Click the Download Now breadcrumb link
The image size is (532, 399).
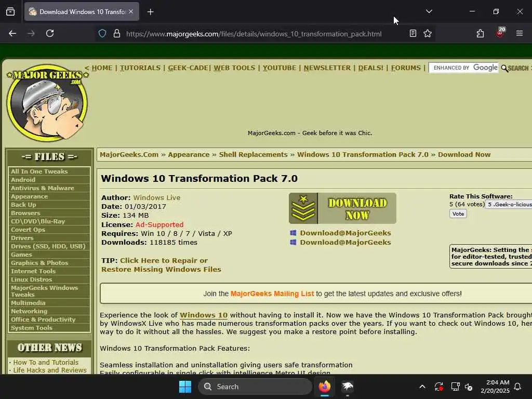464,155
